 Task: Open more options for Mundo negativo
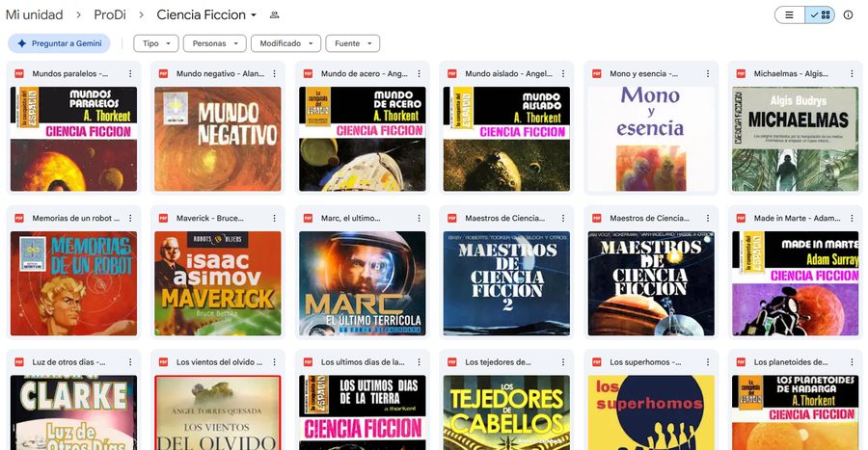[x=274, y=73]
